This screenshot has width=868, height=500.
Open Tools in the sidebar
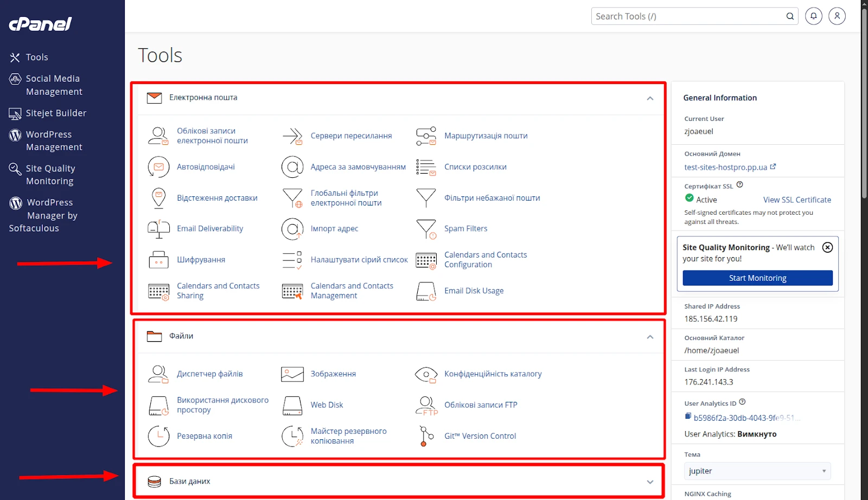pos(37,57)
